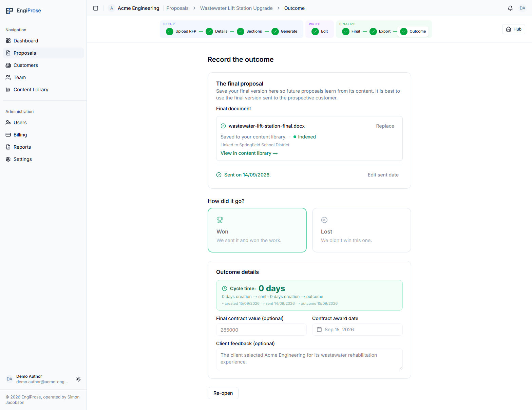Open Settings administration page
Image resolution: width=532 pixels, height=410 pixels.
pos(43,159)
